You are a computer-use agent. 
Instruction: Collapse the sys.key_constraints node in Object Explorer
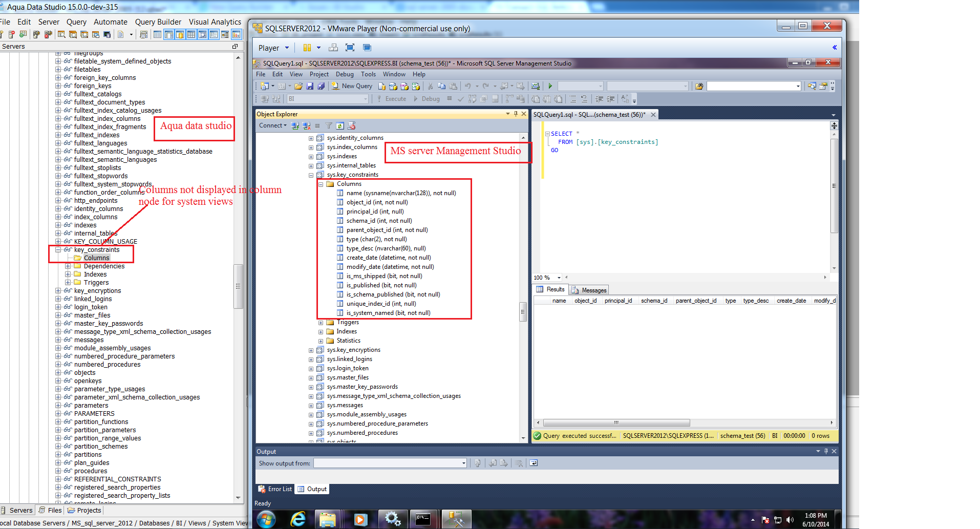tap(311, 175)
